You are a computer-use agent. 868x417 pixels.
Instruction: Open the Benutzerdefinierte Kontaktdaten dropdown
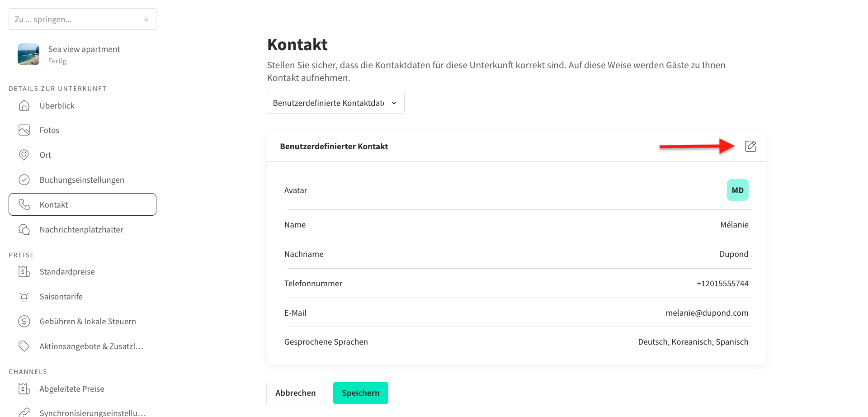[x=335, y=103]
